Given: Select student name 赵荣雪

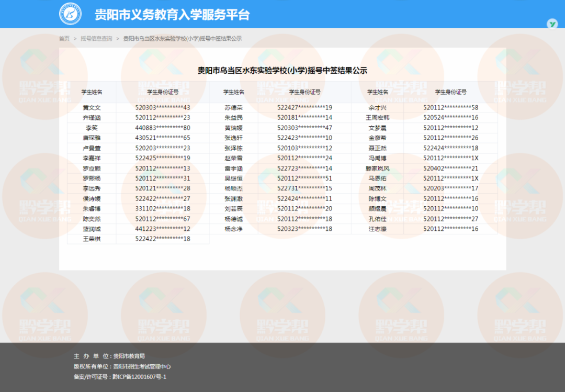Looking at the screenshot, I should tap(233, 158).
